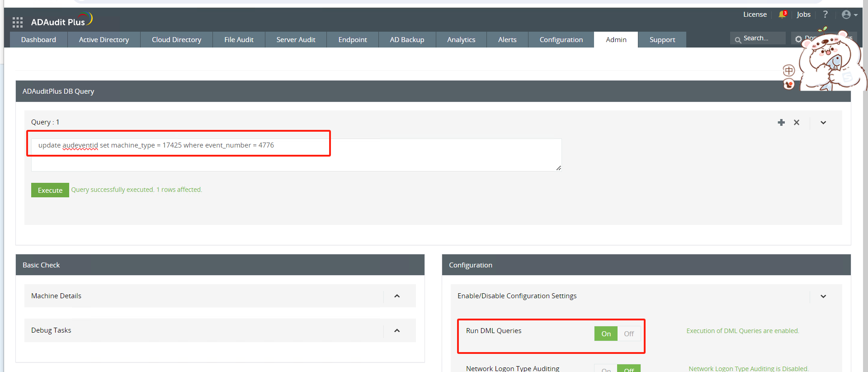Screen dimensions: 868x372
Task: Switch to the Configuration tab
Action: (x=561, y=39)
